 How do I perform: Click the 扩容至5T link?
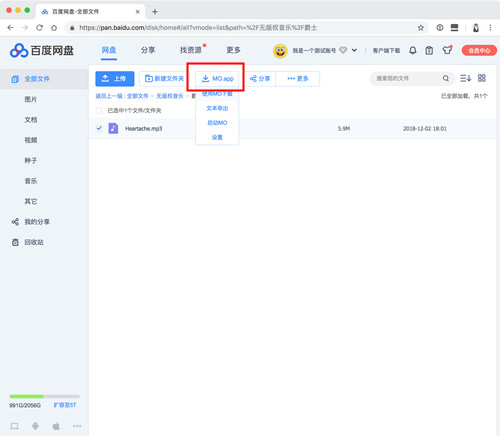tap(65, 405)
